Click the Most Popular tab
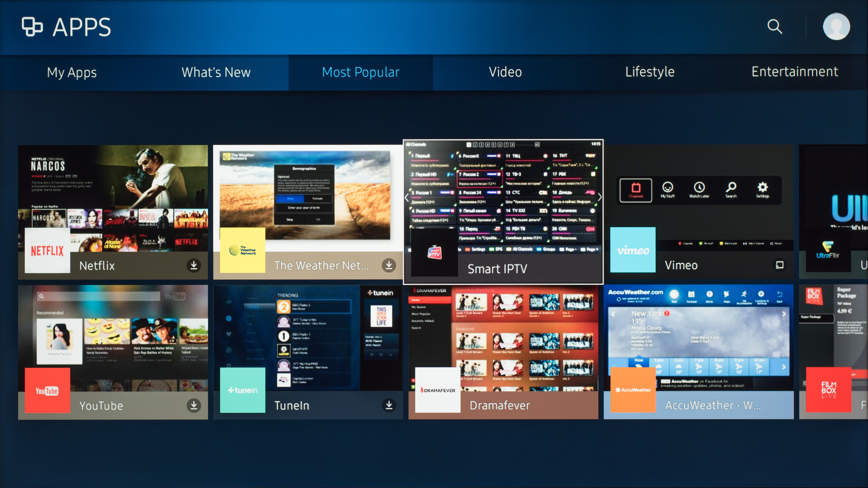 click(361, 72)
